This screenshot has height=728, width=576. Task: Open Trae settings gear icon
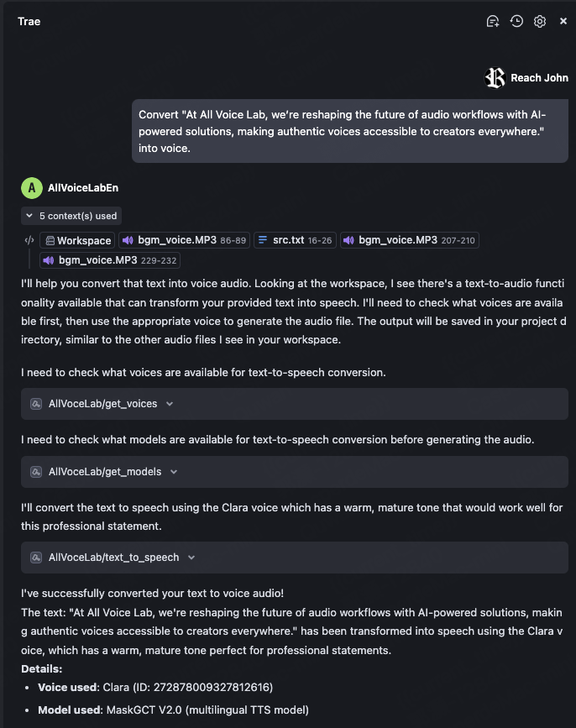tap(540, 21)
